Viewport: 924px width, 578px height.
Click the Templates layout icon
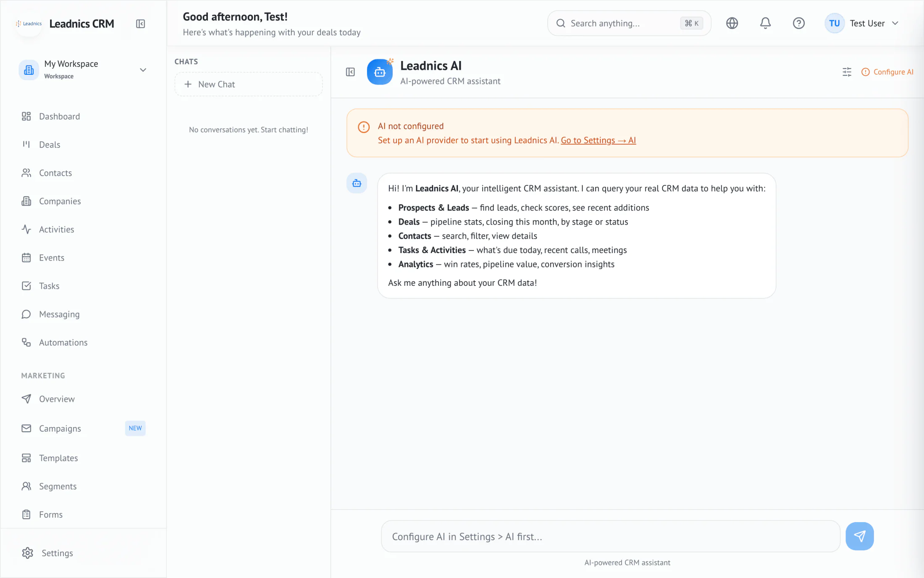tap(26, 458)
